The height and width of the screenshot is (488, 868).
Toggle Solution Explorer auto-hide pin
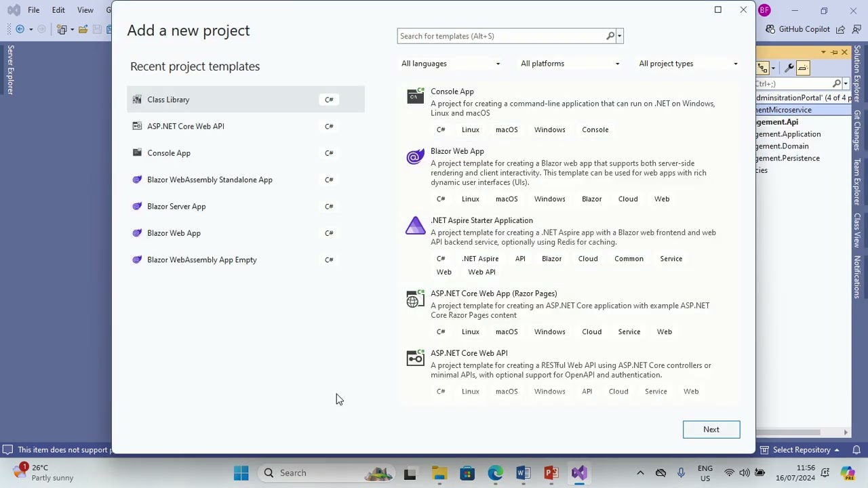tap(834, 52)
